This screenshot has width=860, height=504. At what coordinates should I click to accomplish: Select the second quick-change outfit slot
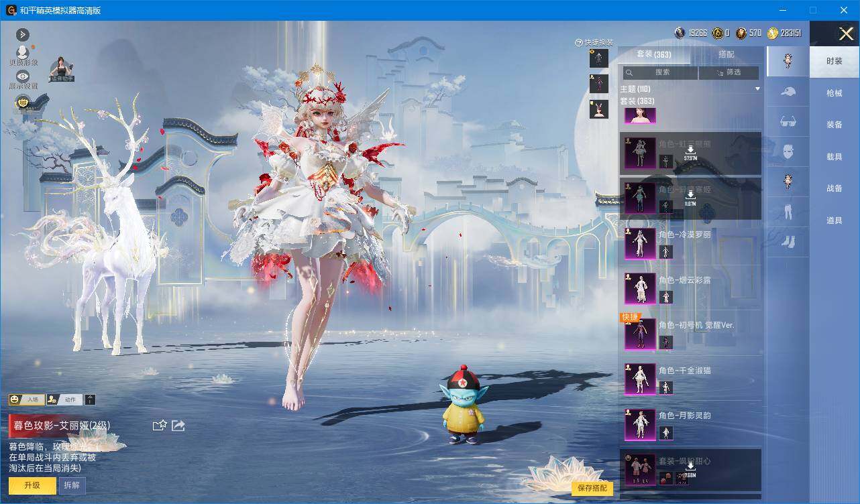point(599,84)
